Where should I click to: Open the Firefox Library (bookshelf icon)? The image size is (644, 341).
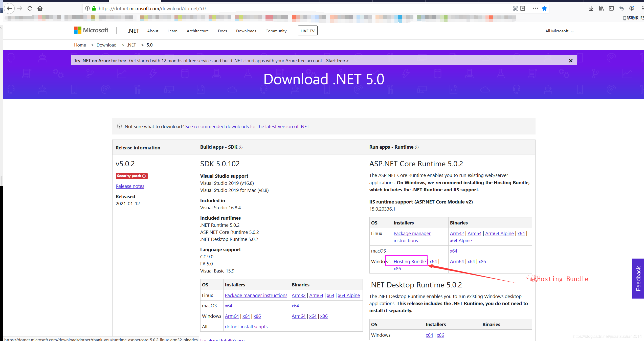601,8
